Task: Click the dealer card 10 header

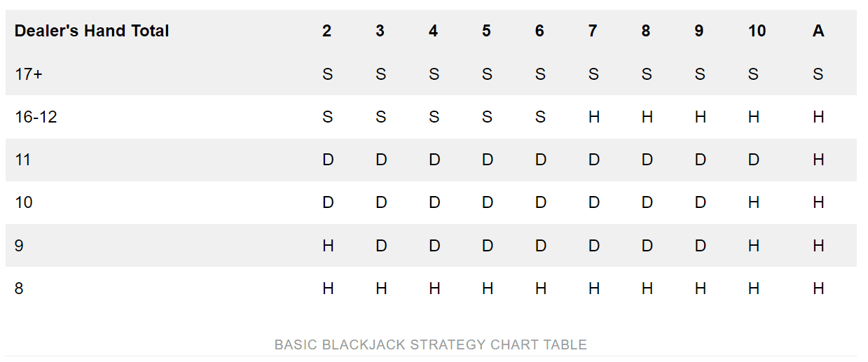Action: coord(757,31)
